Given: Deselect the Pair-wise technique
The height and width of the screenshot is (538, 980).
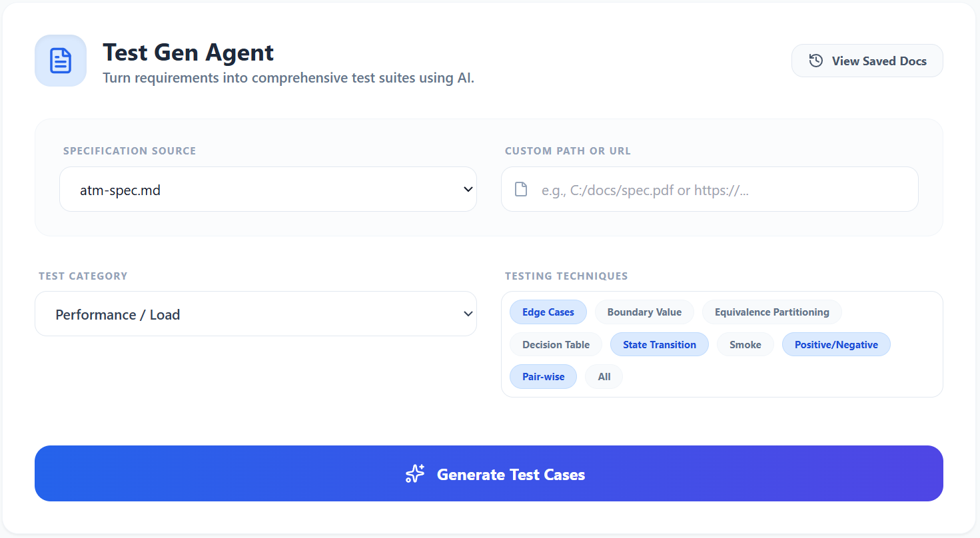Looking at the screenshot, I should coord(543,376).
